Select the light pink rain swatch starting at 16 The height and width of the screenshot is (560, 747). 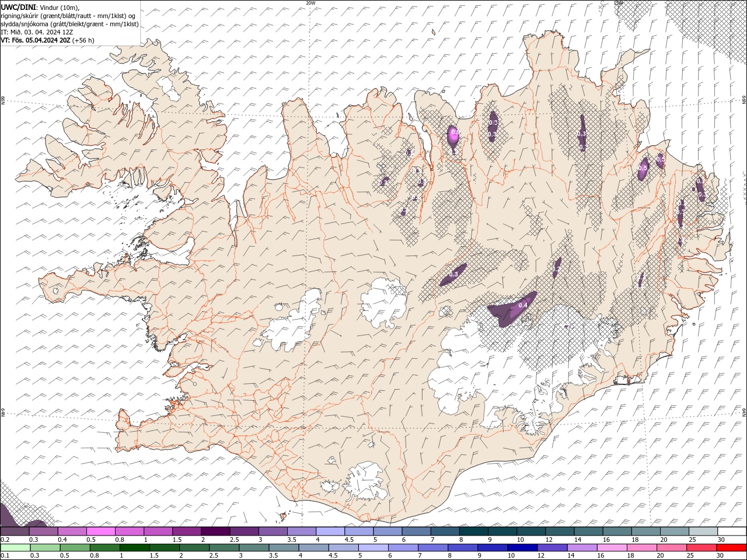point(612,548)
